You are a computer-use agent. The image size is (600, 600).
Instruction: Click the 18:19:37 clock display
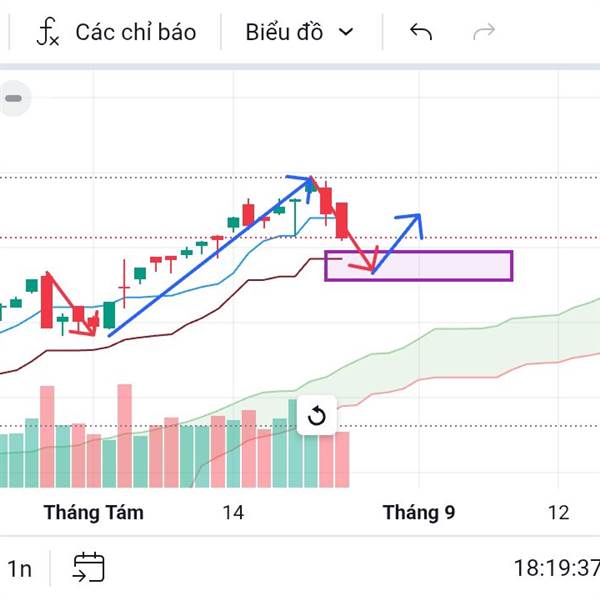point(557,568)
